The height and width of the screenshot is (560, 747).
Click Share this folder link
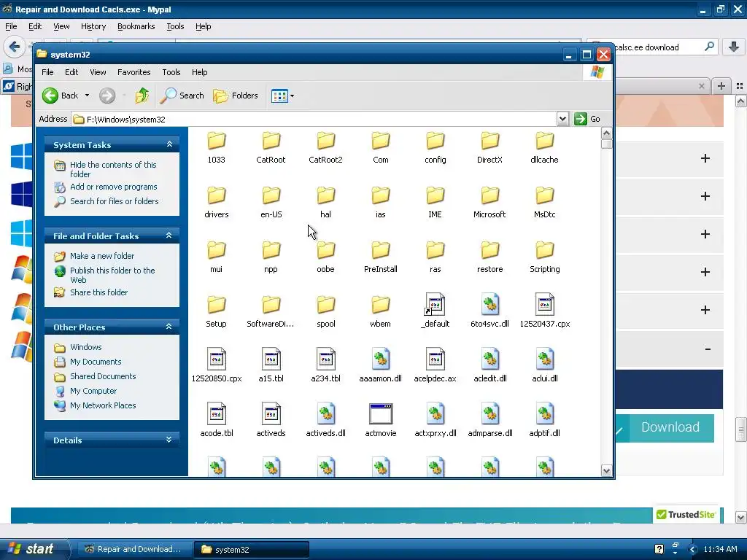(98, 292)
